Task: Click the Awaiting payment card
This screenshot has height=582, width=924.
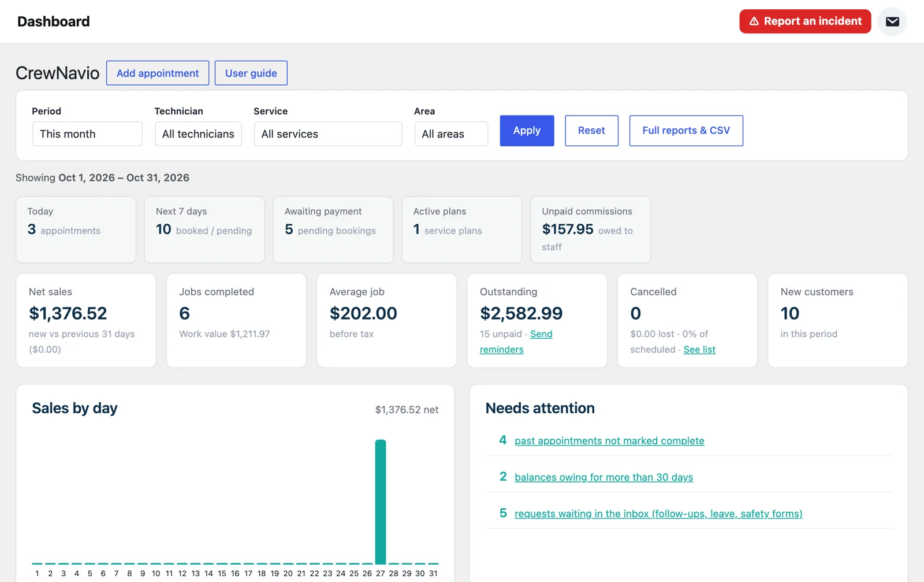Action: 333,229
